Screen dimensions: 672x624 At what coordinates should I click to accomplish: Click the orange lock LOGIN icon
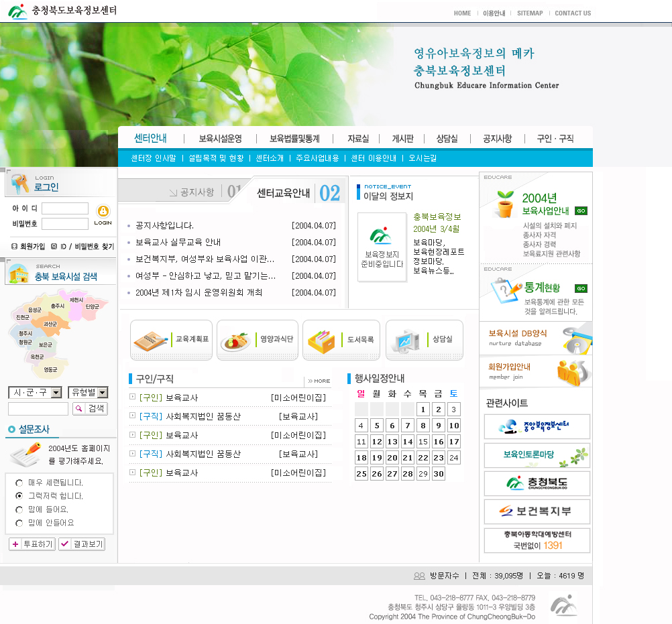coord(103,211)
